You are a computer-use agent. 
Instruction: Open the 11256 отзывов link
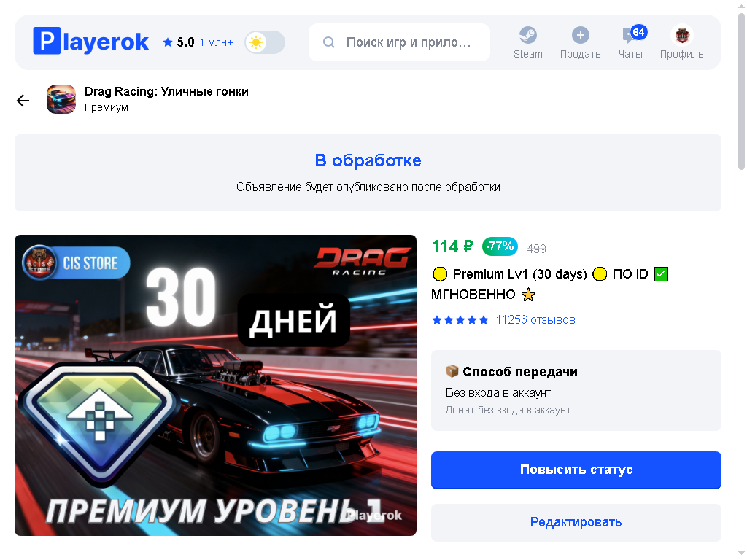coord(535,320)
